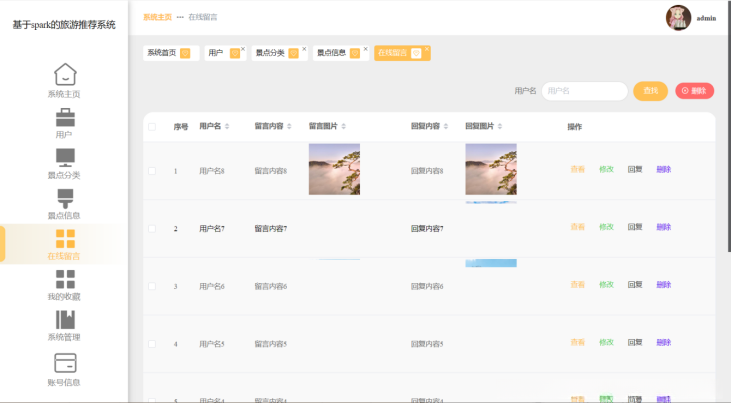Image resolution: width=731 pixels, height=403 pixels.
Task: Focus the 用户名 search input field
Action: 585,91
